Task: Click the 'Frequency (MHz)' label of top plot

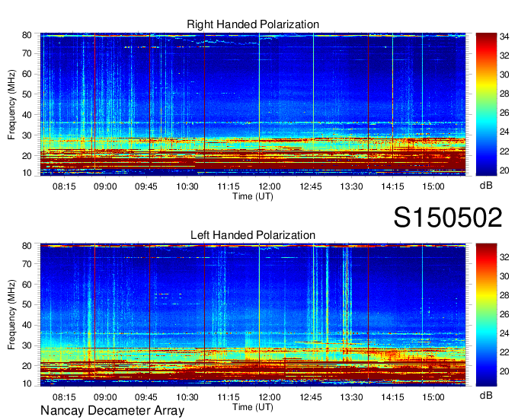Action: [11, 104]
